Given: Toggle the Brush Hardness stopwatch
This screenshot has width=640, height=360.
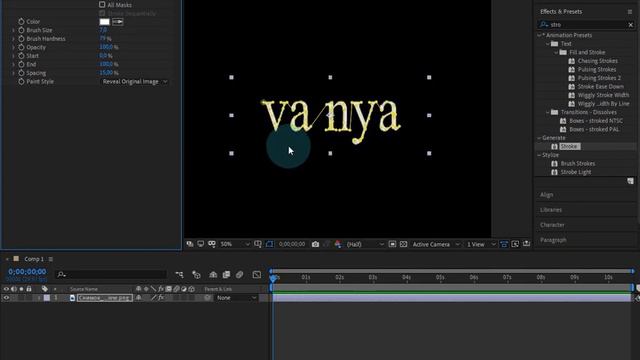Looking at the screenshot, I should pos(21,39).
